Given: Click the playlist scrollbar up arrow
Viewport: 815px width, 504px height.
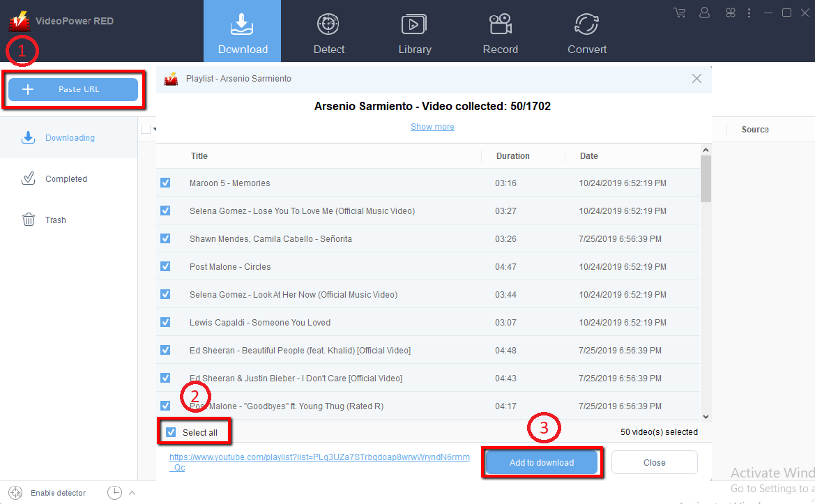Looking at the screenshot, I should 706,150.
